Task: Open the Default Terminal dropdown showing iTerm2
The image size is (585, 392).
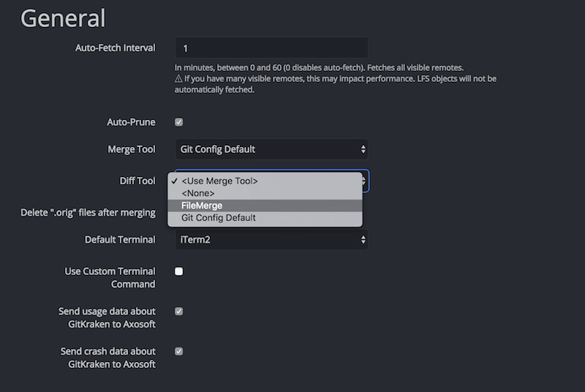Action: (x=271, y=239)
